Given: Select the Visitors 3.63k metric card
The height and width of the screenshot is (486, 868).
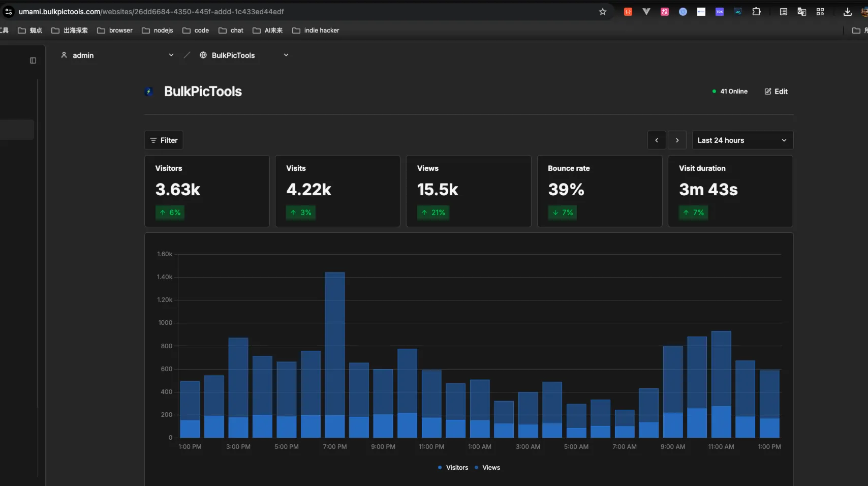Looking at the screenshot, I should pyautogui.click(x=207, y=191).
